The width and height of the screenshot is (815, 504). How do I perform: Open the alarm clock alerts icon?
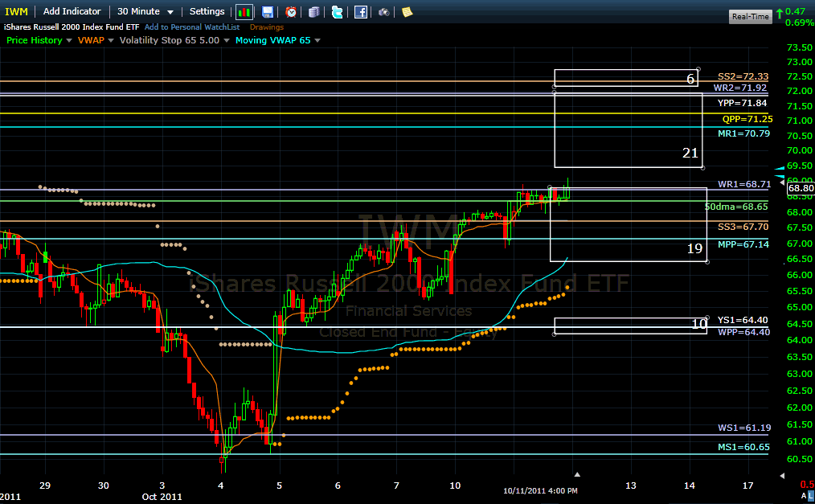click(x=291, y=12)
